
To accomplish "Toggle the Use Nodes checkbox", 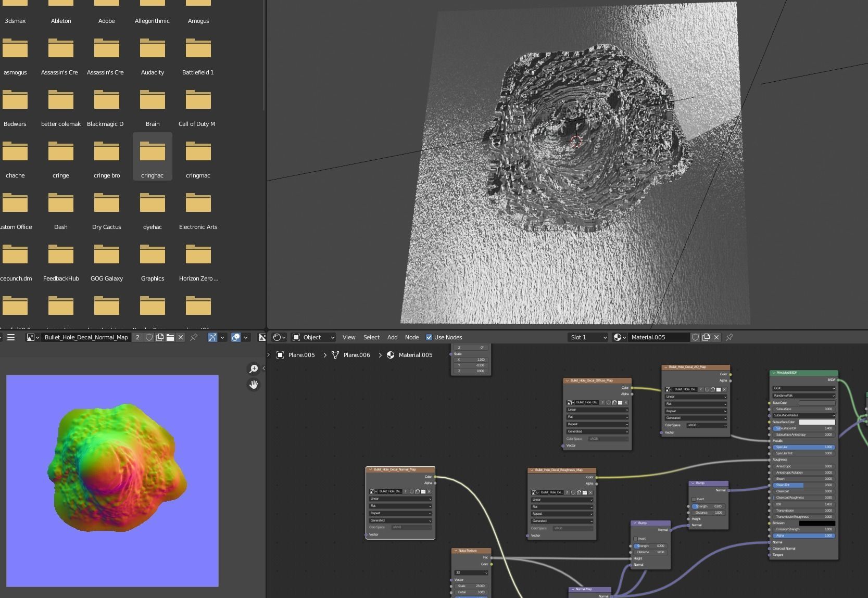I will (x=429, y=337).
